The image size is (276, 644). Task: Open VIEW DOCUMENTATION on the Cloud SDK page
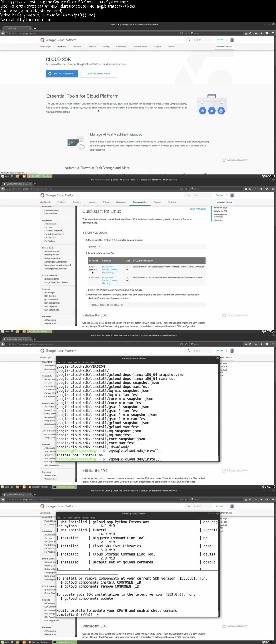(99, 74)
